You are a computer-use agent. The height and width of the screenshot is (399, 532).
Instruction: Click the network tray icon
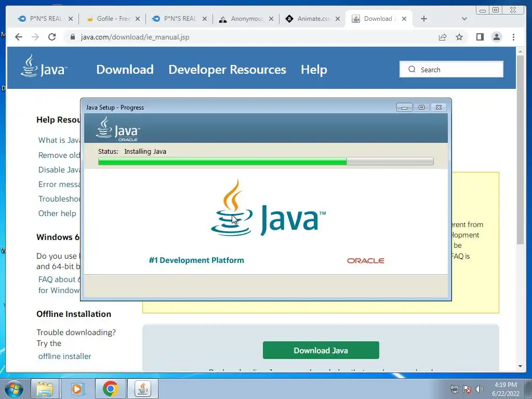pyautogui.click(x=454, y=389)
